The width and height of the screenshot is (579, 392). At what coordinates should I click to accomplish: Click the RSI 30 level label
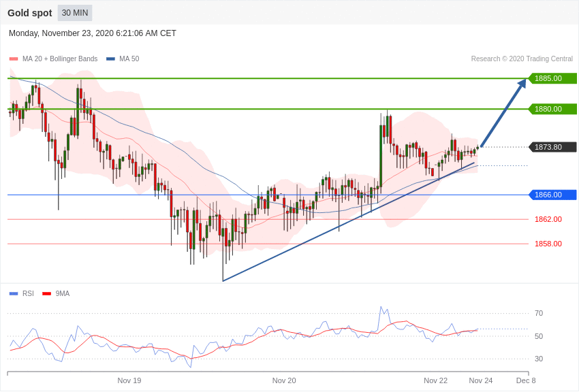[539, 359]
